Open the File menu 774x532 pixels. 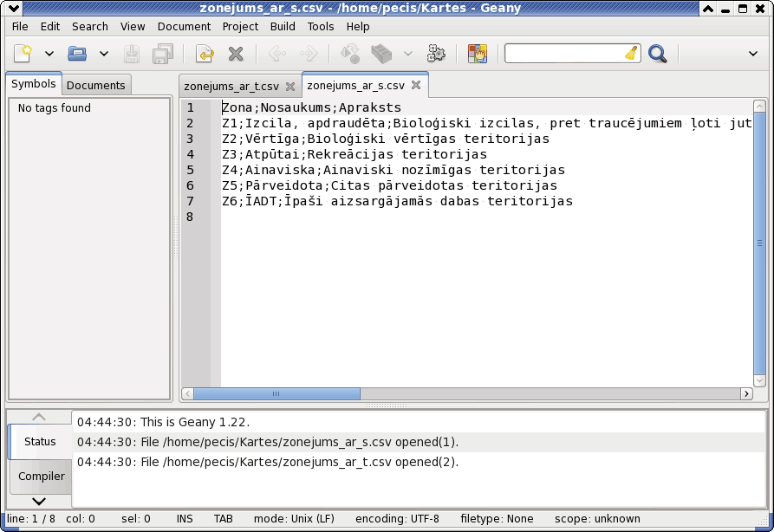[x=20, y=27]
